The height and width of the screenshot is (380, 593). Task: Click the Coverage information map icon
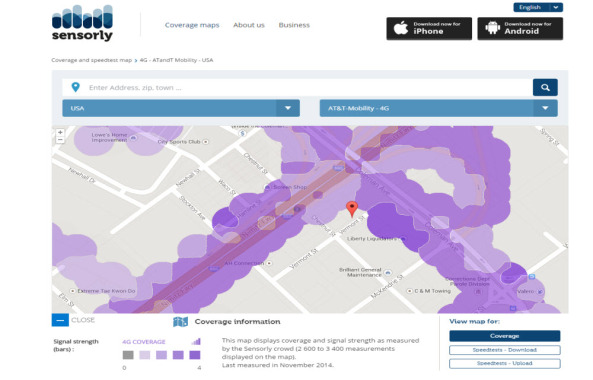[180, 322]
